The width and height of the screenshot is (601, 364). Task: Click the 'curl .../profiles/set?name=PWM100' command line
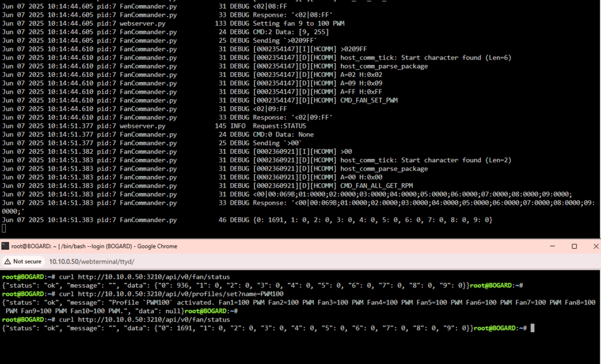click(x=171, y=294)
